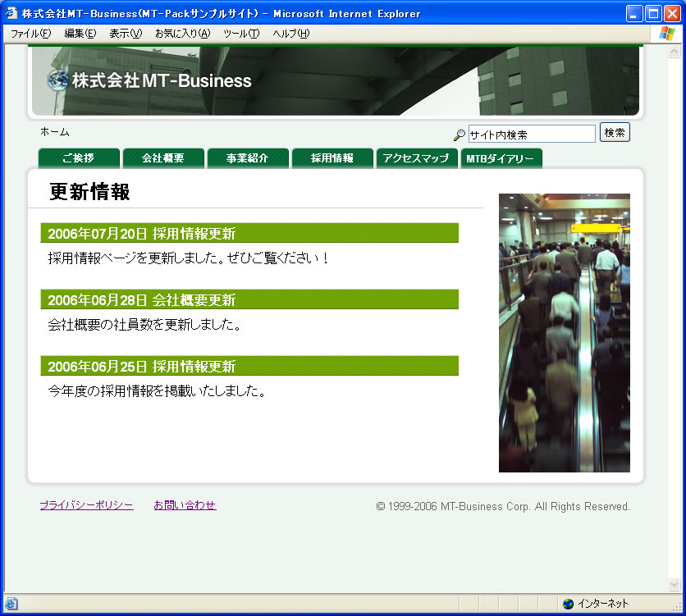
Task: Click the インターネット zone label in status bar
Action: pos(603,604)
